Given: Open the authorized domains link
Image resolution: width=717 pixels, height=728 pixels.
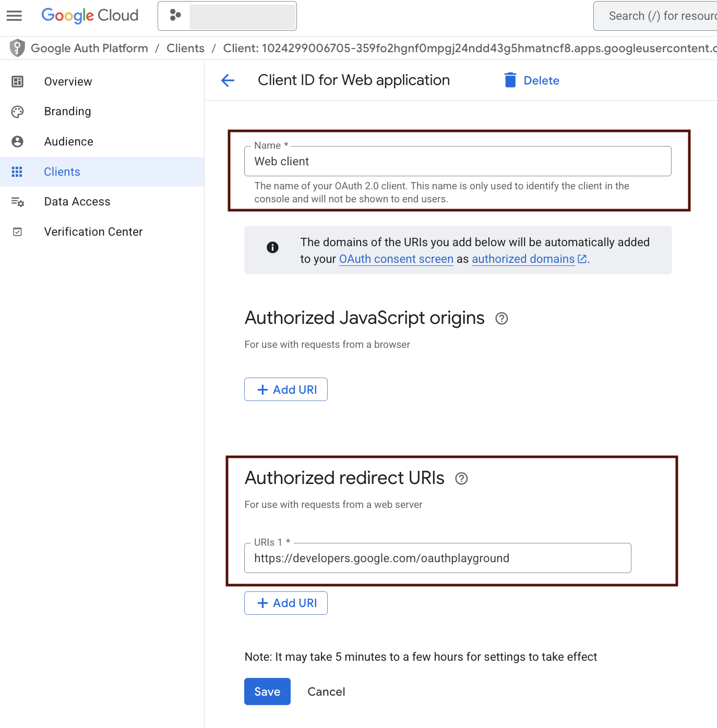Looking at the screenshot, I should (x=523, y=259).
